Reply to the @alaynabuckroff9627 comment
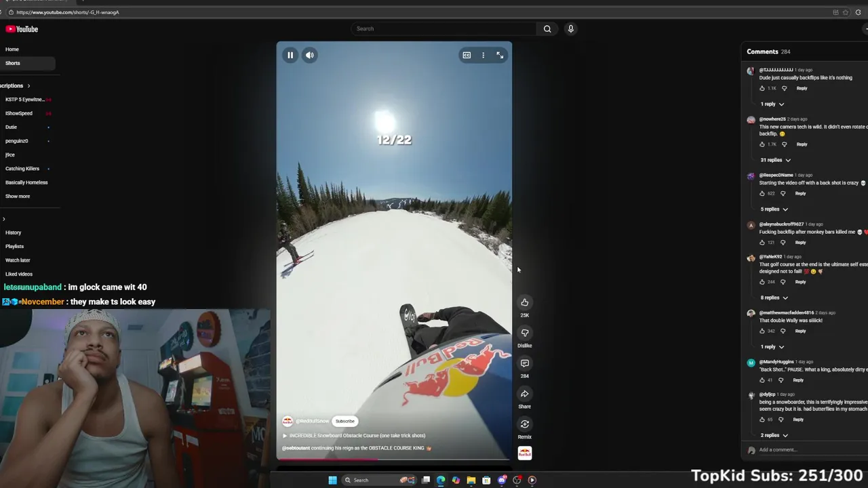Screen dimensions: 868x488 tap(800, 243)
